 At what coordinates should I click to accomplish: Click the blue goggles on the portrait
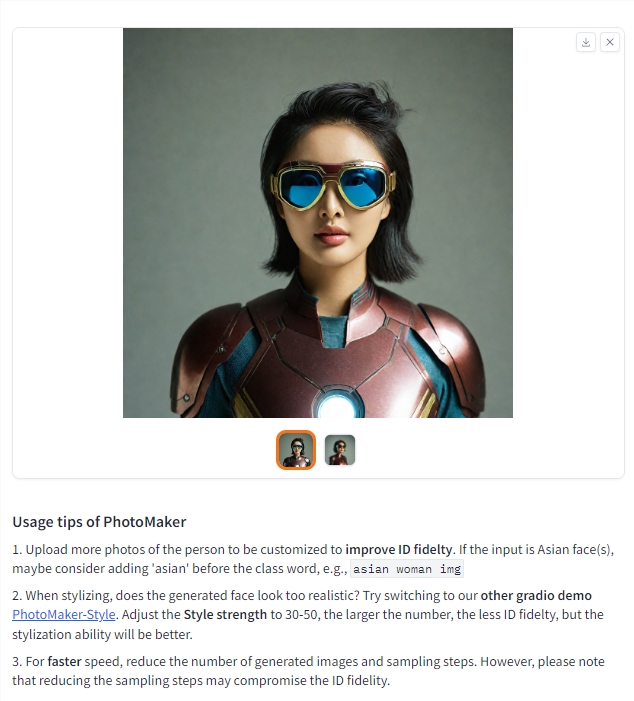pos(333,186)
